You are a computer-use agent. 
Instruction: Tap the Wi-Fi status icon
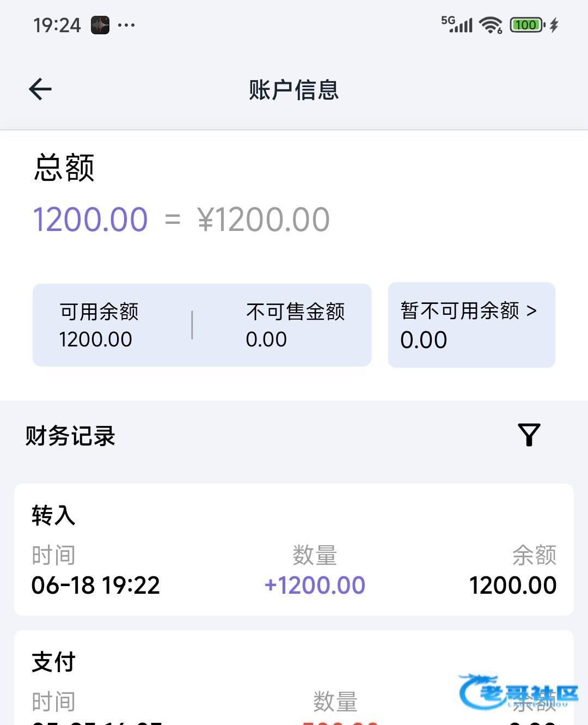(x=491, y=25)
